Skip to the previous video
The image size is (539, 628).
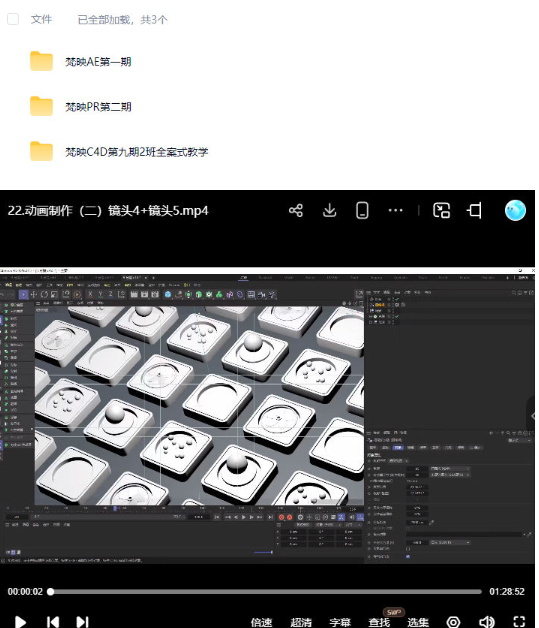[53, 622]
